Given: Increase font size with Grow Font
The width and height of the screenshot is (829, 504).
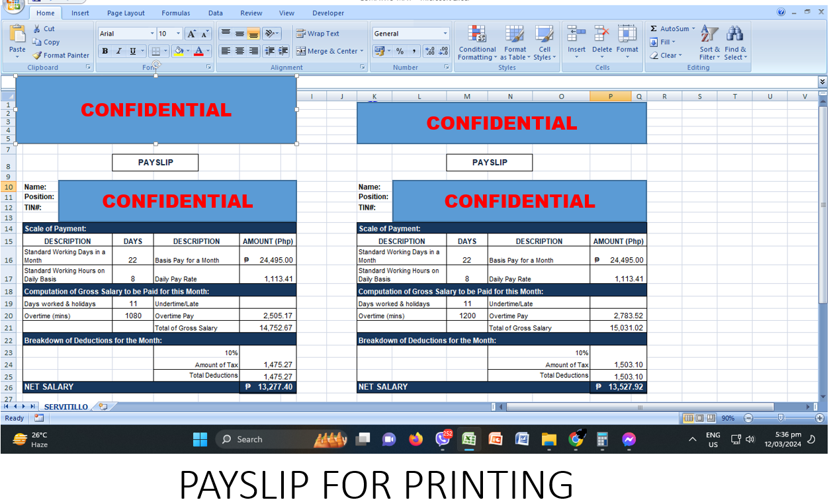Looking at the screenshot, I should [x=191, y=34].
